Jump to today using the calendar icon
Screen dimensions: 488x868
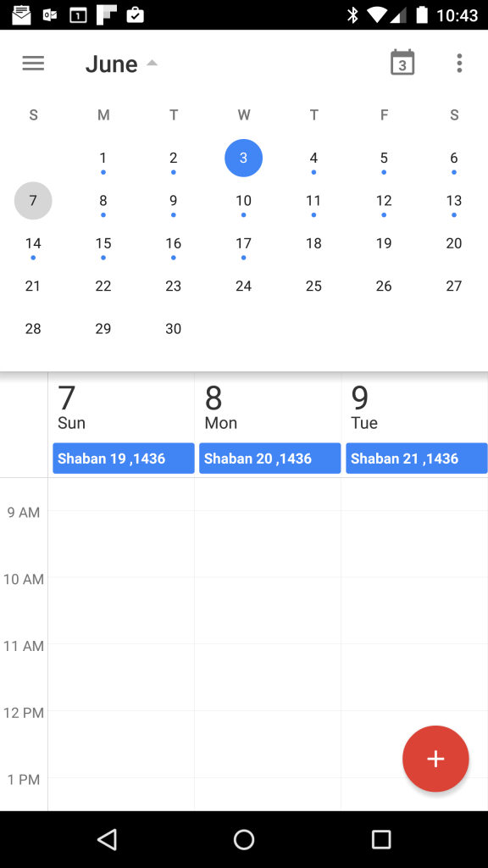[402, 63]
